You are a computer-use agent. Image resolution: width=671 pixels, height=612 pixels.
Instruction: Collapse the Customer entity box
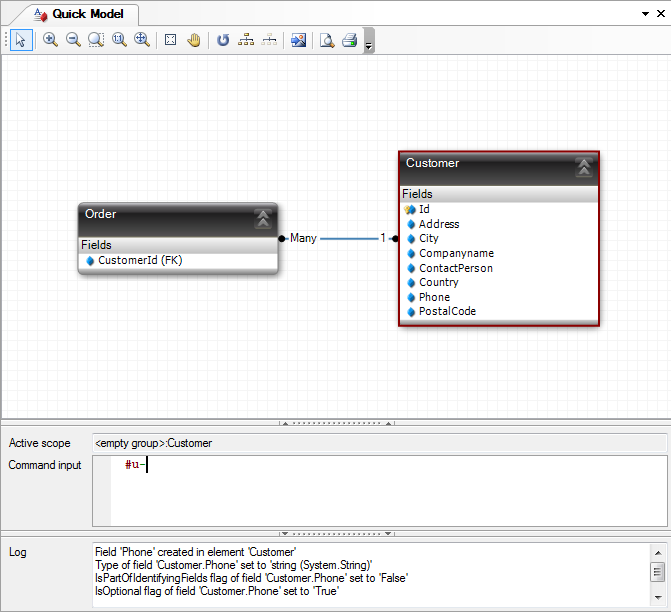tap(584, 167)
